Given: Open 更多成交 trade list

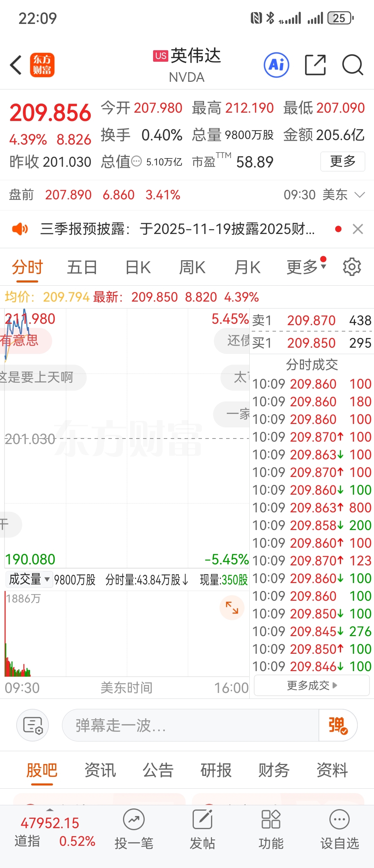Looking at the screenshot, I should pyautogui.click(x=312, y=685).
